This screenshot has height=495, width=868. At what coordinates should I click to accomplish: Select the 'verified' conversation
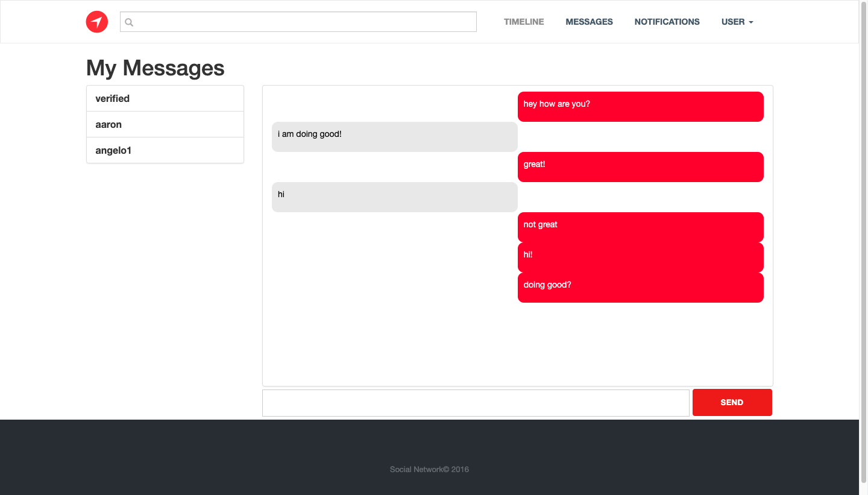165,98
